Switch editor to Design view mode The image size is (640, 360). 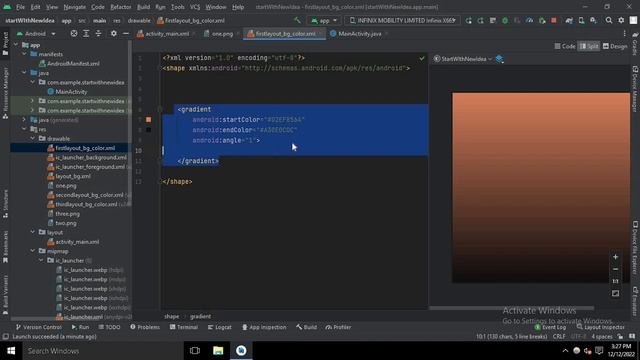(615, 46)
